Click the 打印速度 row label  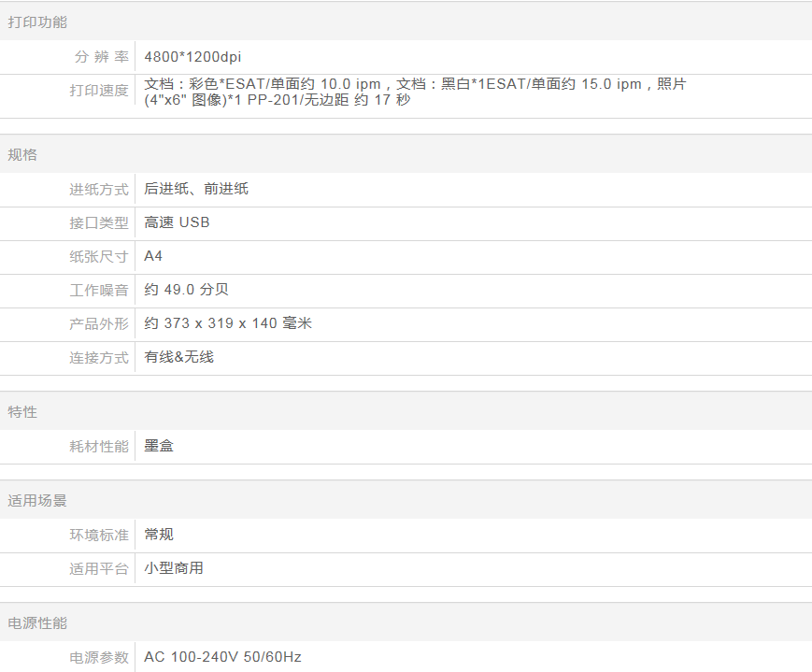pos(99,92)
